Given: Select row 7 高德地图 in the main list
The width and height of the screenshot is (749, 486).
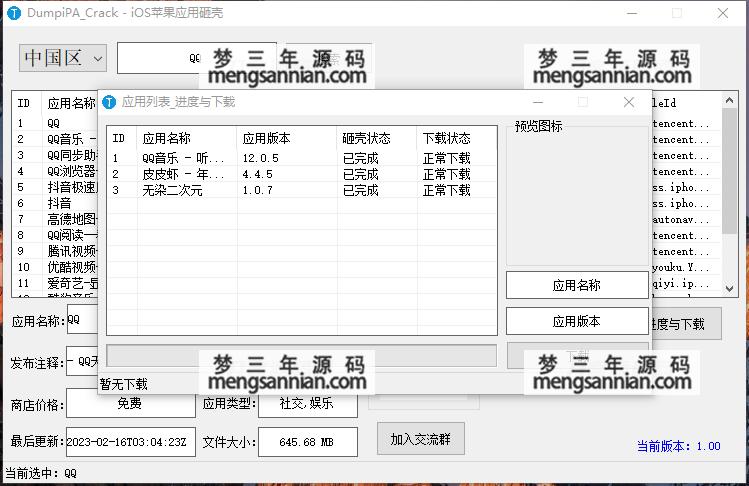Looking at the screenshot, I should tap(54, 219).
